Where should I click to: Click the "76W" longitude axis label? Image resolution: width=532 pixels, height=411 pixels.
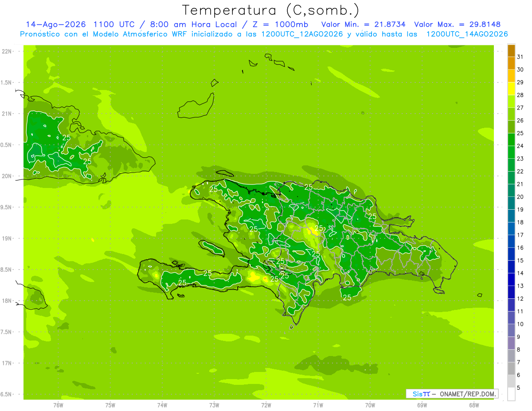pyautogui.click(x=58, y=405)
